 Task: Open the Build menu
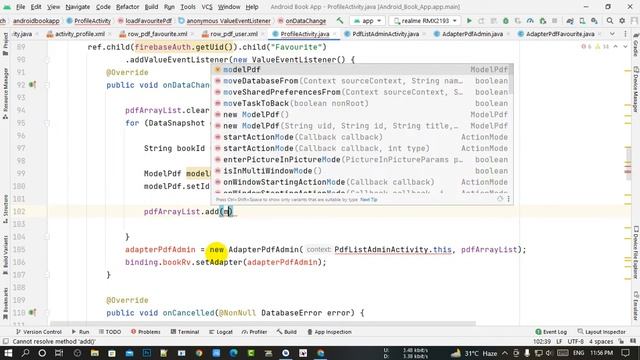pyautogui.click(x=151, y=7)
